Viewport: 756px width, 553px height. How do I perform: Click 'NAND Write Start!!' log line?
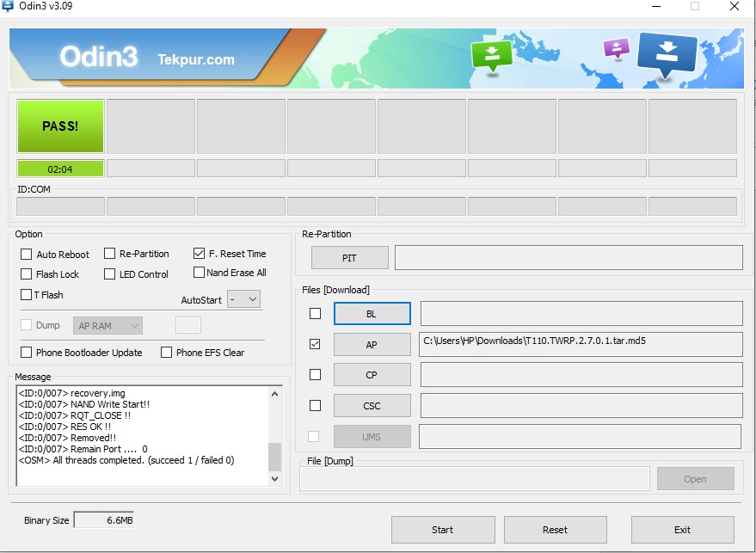point(84,404)
